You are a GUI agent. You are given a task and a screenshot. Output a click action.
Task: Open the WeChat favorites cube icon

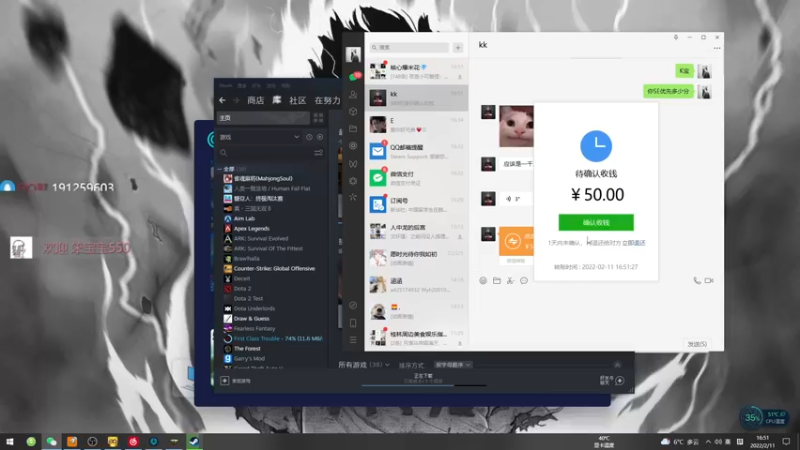pos(353,111)
